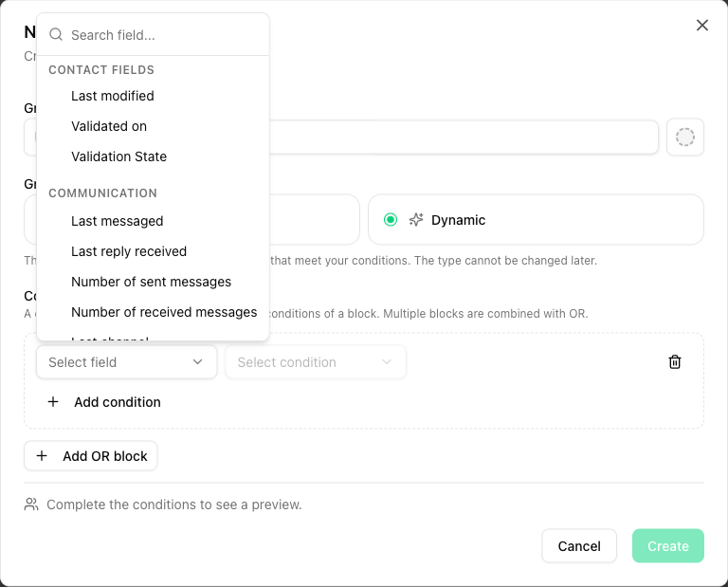Click Add condition button

click(x=104, y=402)
